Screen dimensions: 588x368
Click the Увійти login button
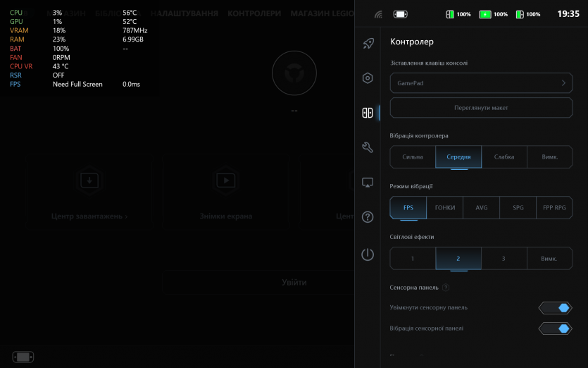294,282
